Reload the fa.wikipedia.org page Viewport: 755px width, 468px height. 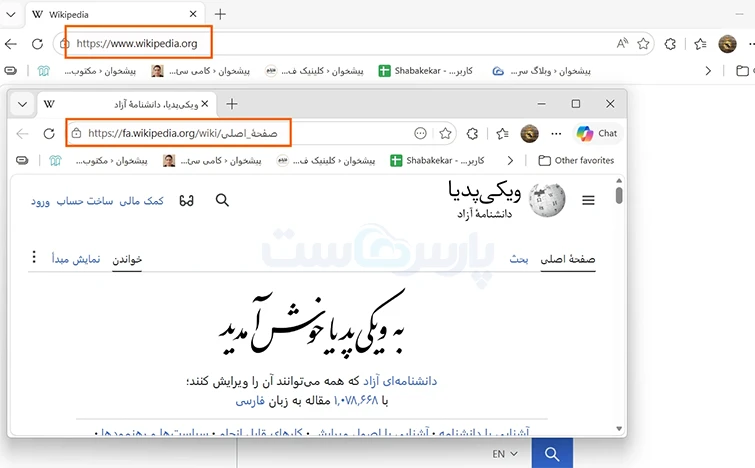(x=49, y=133)
